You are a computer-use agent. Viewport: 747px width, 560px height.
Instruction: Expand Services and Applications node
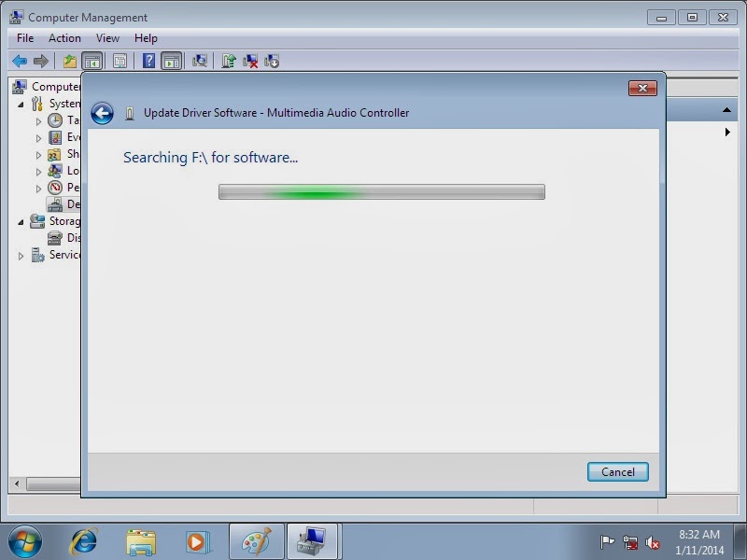[21, 256]
